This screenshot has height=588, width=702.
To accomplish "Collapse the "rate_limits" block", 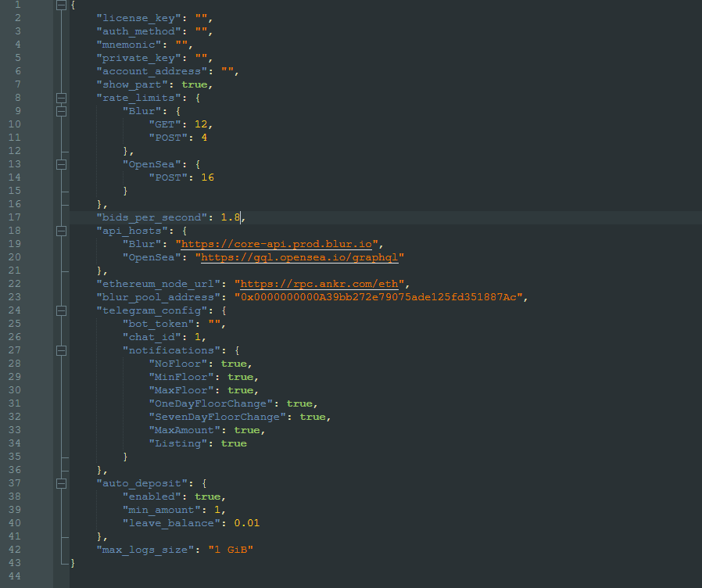I will [62, 98].
